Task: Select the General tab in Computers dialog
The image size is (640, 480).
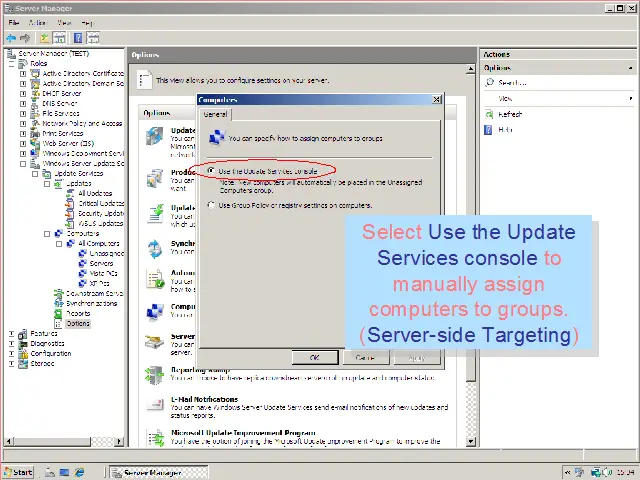Action: [x=215, y=114]
